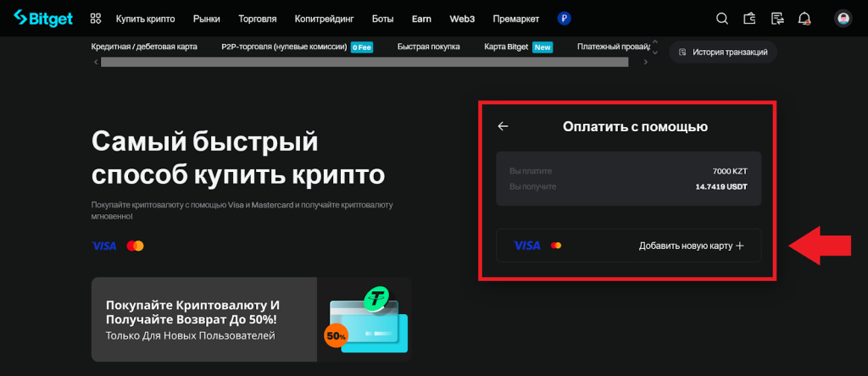
Task: Click the Bitget logo
Action: (x=43, y=19)
